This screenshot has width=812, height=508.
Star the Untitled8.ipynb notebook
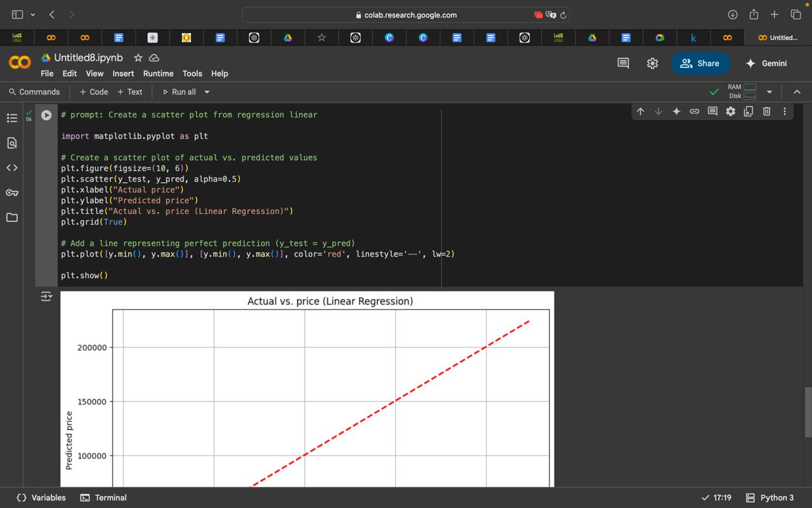(x=138, y=58)
